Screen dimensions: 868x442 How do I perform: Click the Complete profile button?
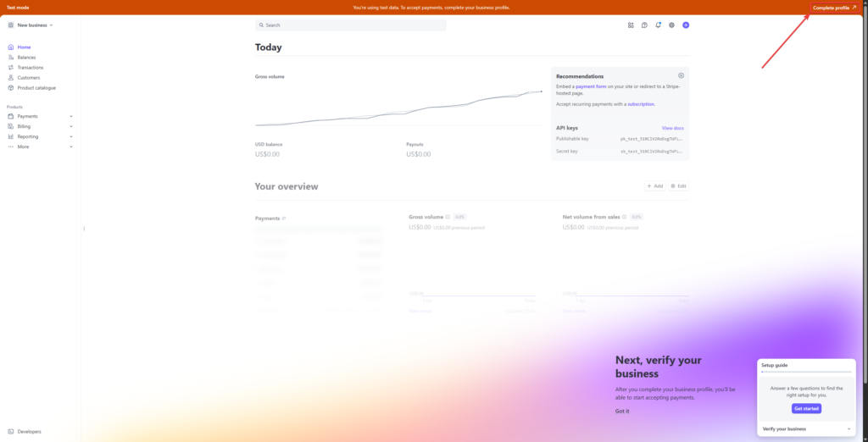tap(834, 8)
